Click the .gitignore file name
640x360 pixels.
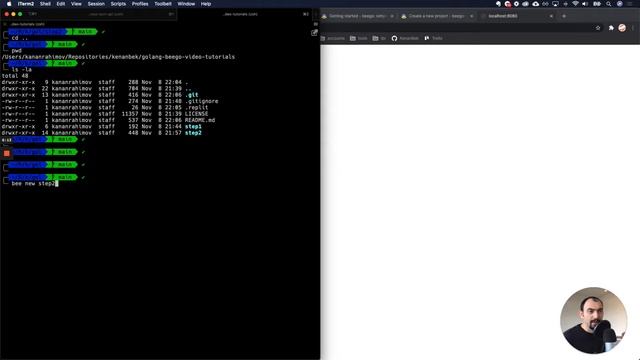[202, 101]
